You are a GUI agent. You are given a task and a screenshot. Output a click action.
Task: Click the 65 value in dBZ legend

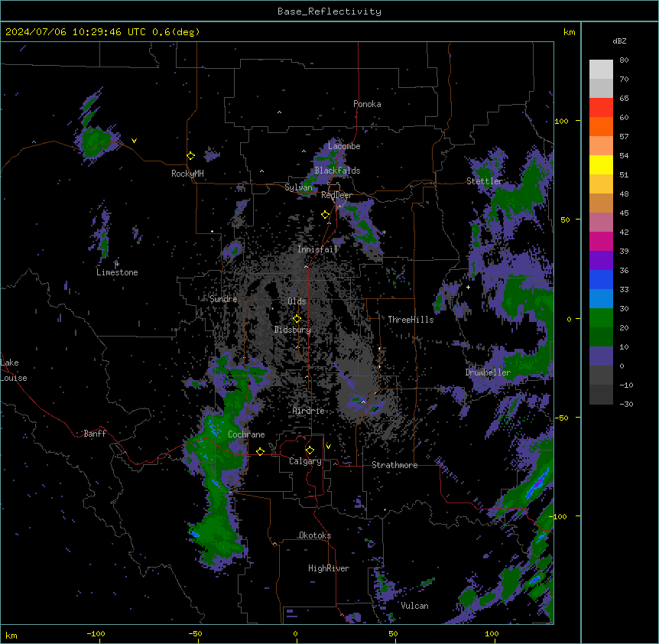[624, 99]
